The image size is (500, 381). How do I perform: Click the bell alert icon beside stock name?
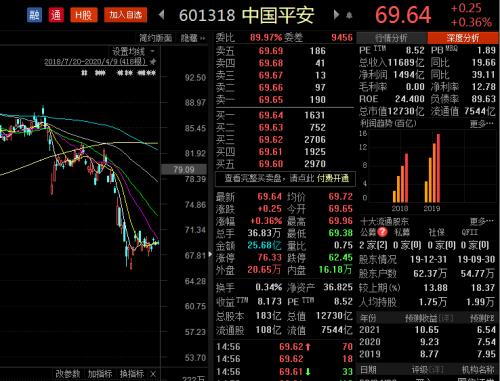point(349,15)
